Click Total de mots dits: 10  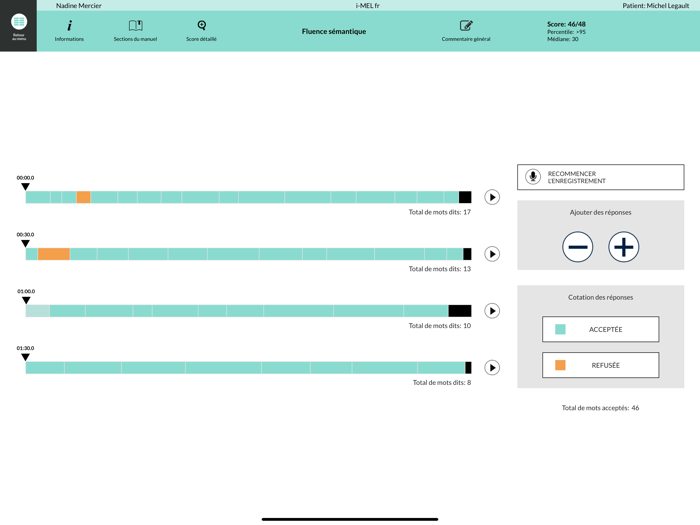click(x=440, y=325)
